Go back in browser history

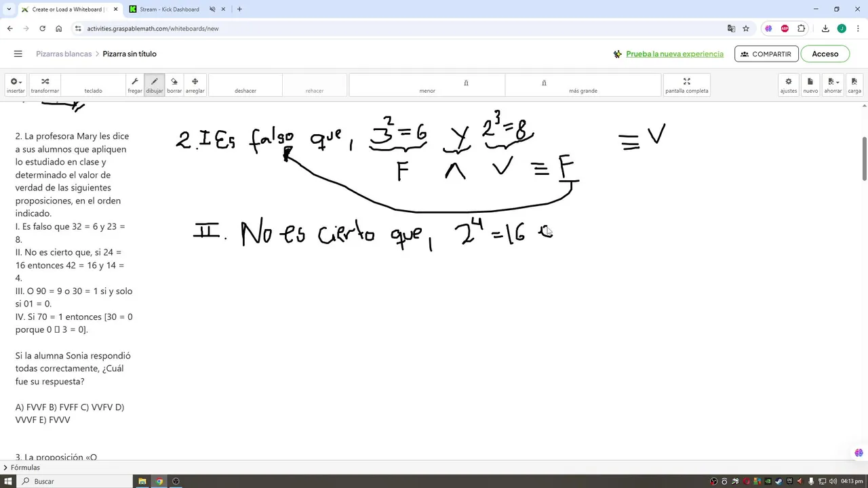click(x=9, y=28)
